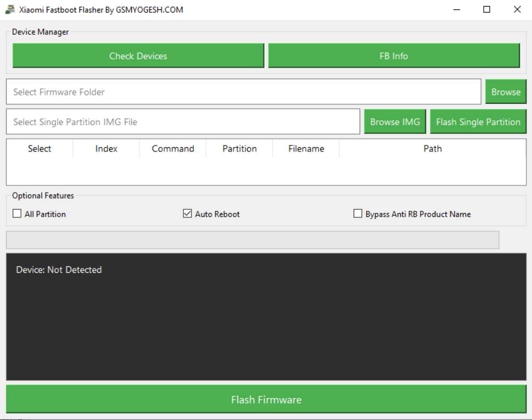
Task: Click the Path column header
Action: point(432,148)
